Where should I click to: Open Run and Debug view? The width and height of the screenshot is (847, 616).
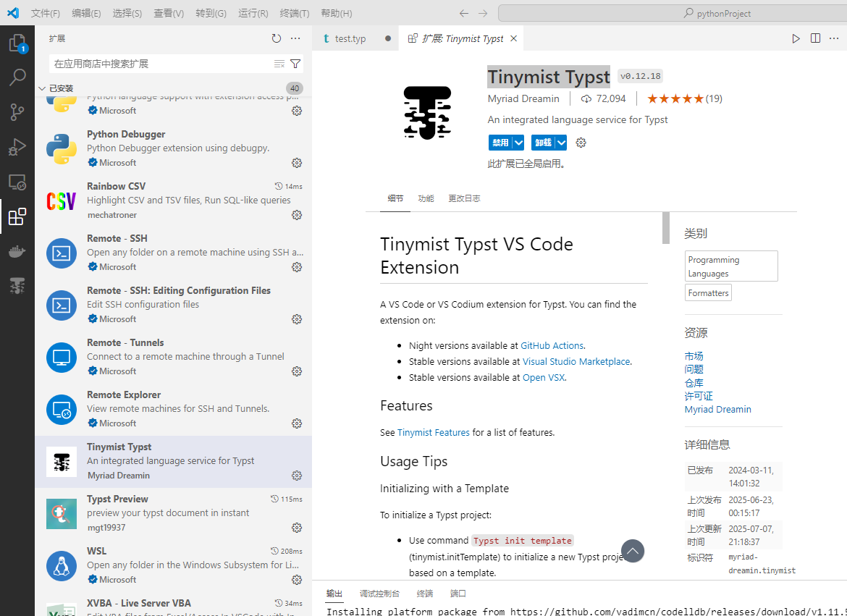(17, 147)
